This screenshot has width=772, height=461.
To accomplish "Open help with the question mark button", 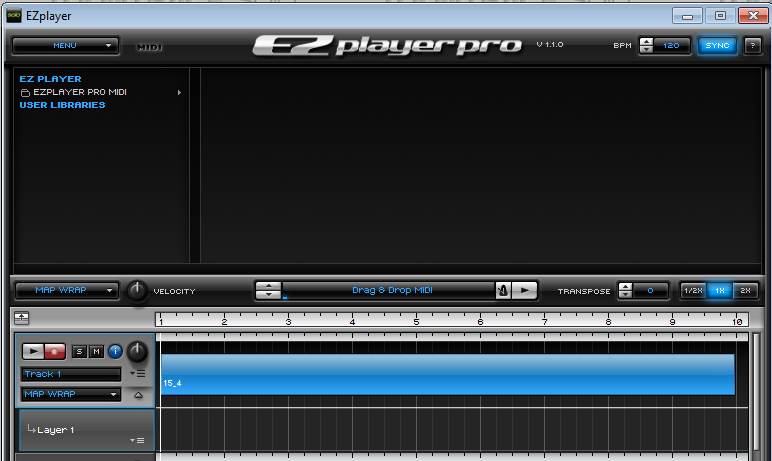I will pos(752,45).
